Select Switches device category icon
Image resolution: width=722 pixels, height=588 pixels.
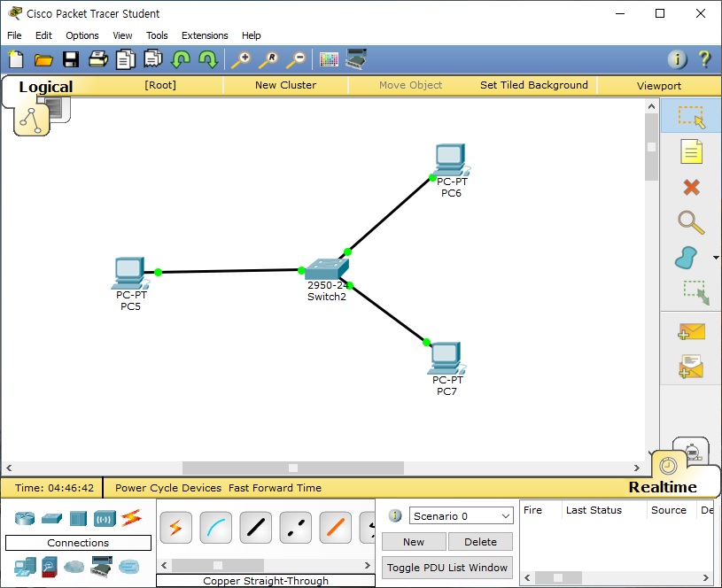51,518
